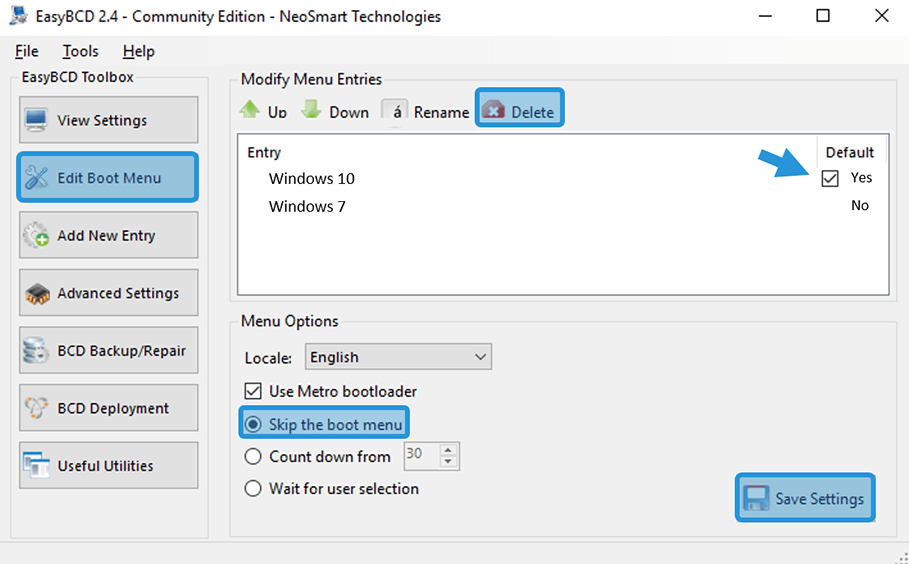The width and height of the screenshot is (909, 564).
Task: Click the wrench icon on Edit Boot Menu
Action: tap(36, 177)
